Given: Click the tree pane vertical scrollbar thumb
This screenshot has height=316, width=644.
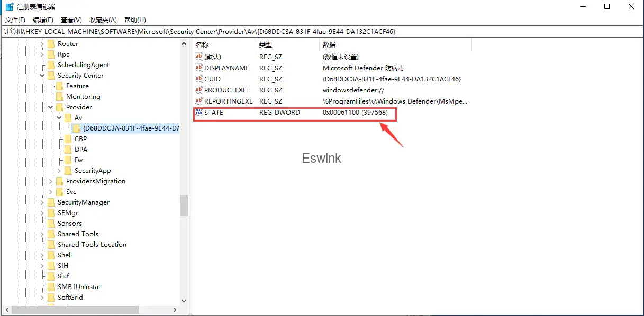Looking at the screenshot, I should [184, 206].
